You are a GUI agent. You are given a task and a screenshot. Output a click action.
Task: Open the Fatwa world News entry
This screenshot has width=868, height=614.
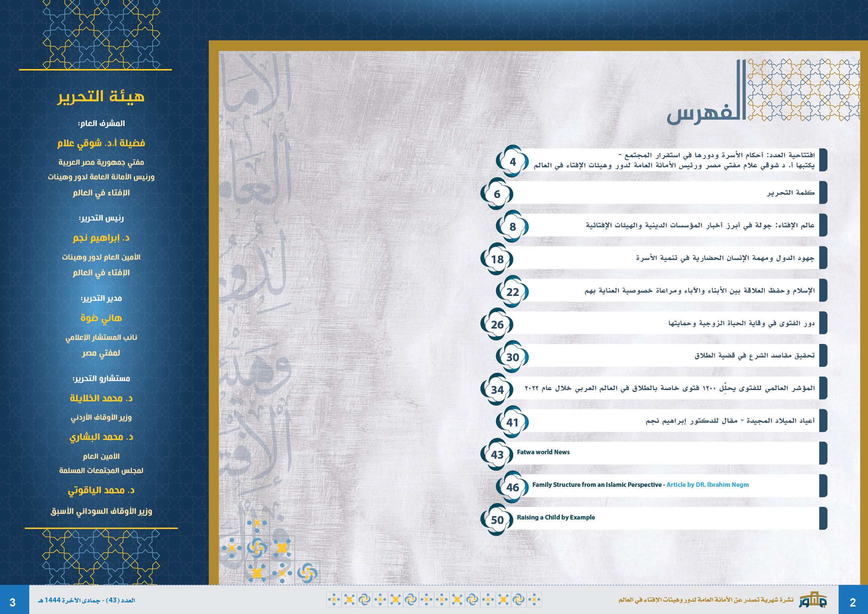tap(543, 452)
